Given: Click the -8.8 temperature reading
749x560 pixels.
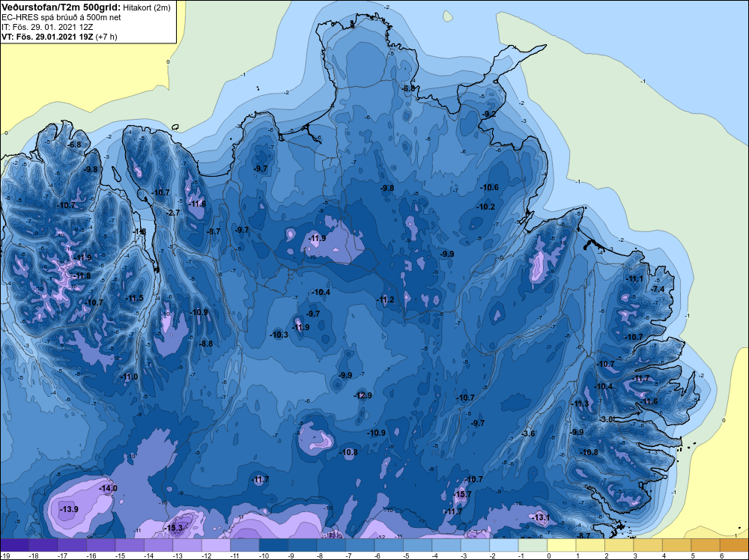Looking at the screenshot, I should 206,343.
